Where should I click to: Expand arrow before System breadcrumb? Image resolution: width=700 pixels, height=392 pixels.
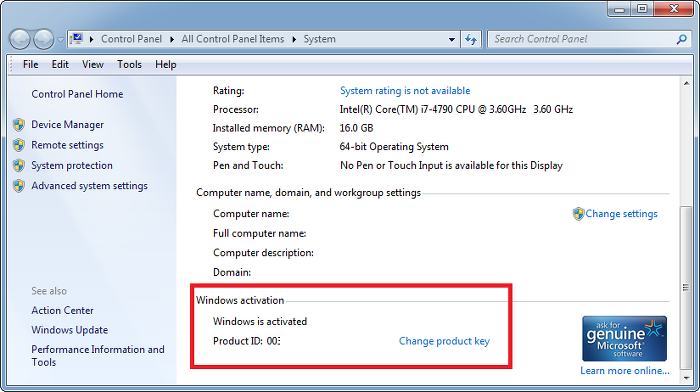[x=294, y=39]
